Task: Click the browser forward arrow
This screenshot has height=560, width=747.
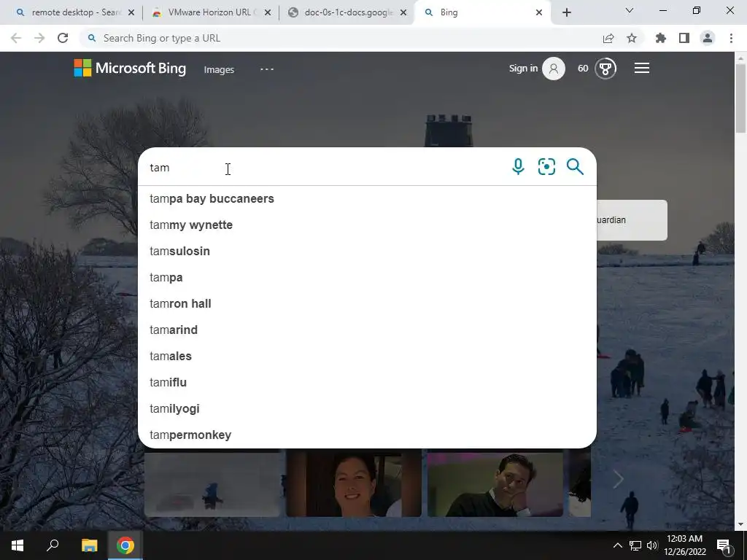Action: [x=39, y=38]
